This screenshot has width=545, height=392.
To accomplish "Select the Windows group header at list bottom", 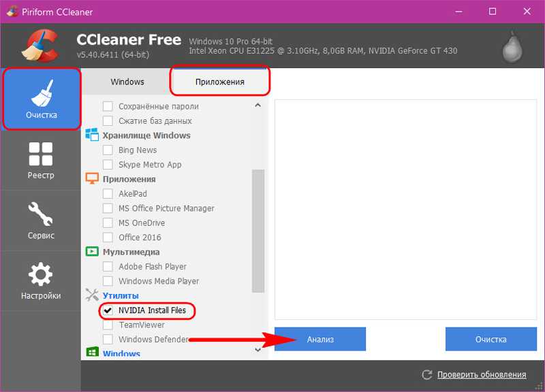I will [121, 353].
